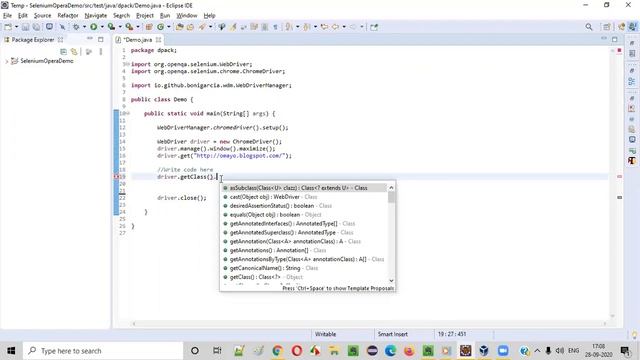Choose desiredAssertionStatus() autocomplete proposal
The image size is (640, 360).
pyautogui.click(x=304, y=206)
